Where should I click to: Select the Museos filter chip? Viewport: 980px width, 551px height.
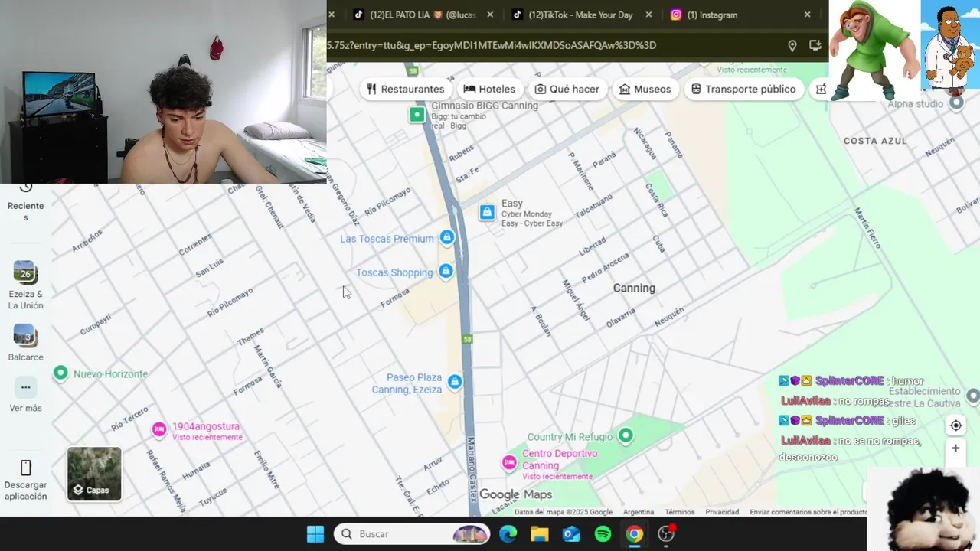click(x=645, y=89)
